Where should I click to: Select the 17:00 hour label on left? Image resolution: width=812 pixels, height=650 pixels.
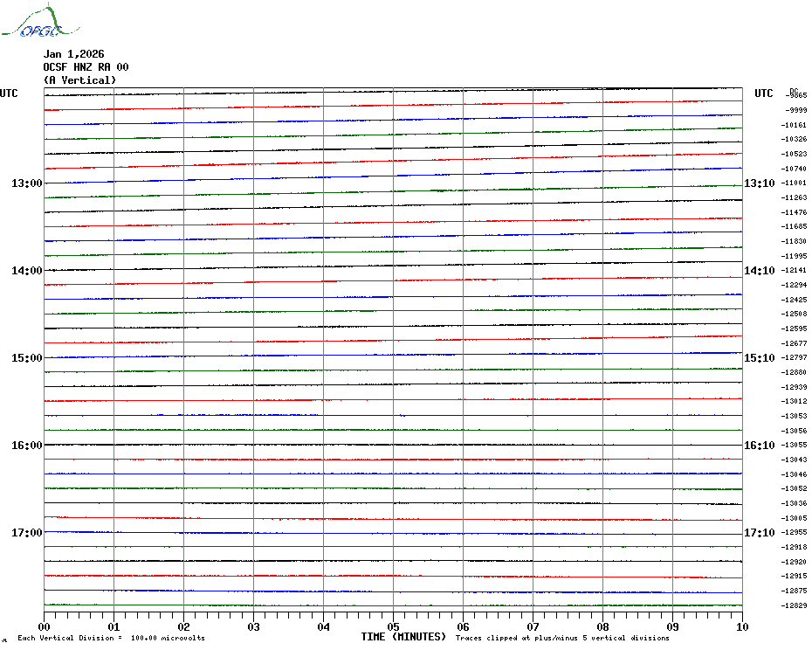click(x=27, y=533)
